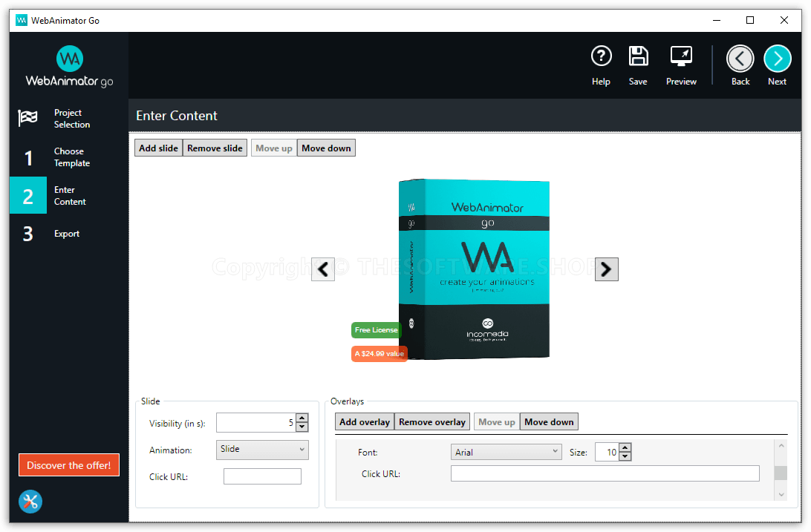Image resolution: width=811 pixels, height=532 pixels.
Task: Click the Discover the offer! button
Action: coord(68,465)
